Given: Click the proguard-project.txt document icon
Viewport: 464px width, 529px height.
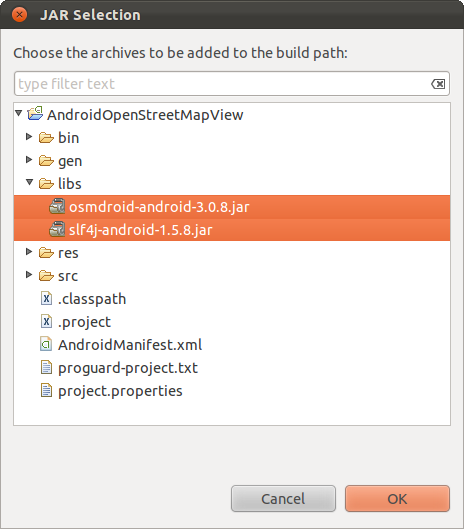Looking at the screenshot, I should pos(46,367).
